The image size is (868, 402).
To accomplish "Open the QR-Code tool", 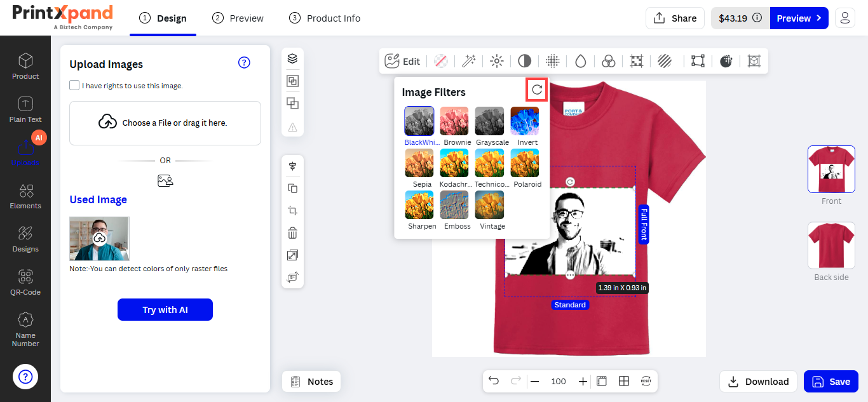I will 25,282.
